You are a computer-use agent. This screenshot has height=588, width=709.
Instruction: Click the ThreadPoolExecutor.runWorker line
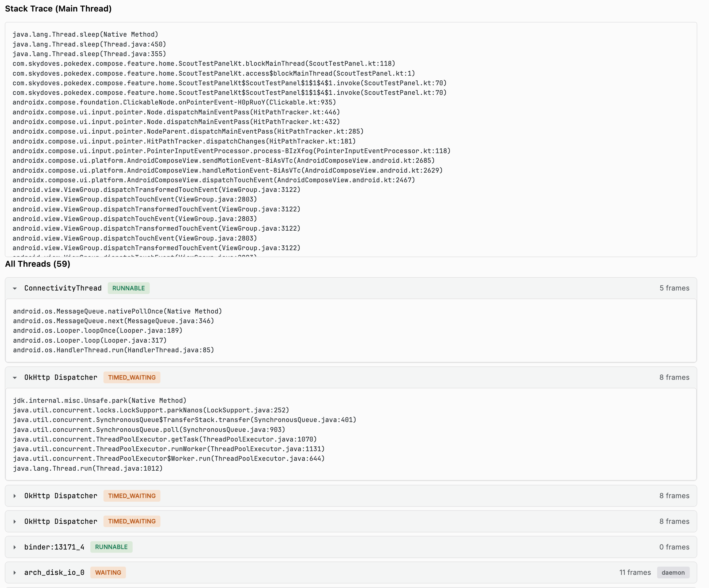click(x=169, y=449)
